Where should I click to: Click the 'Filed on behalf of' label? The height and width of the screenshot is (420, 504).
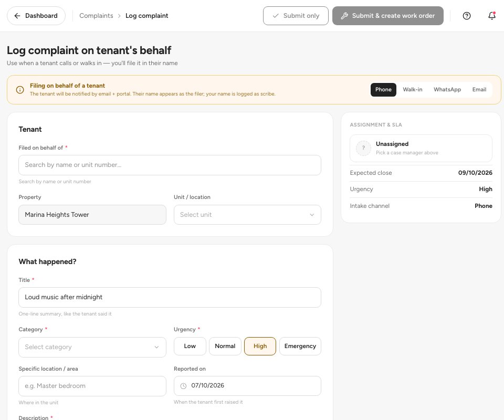point(41,148)
